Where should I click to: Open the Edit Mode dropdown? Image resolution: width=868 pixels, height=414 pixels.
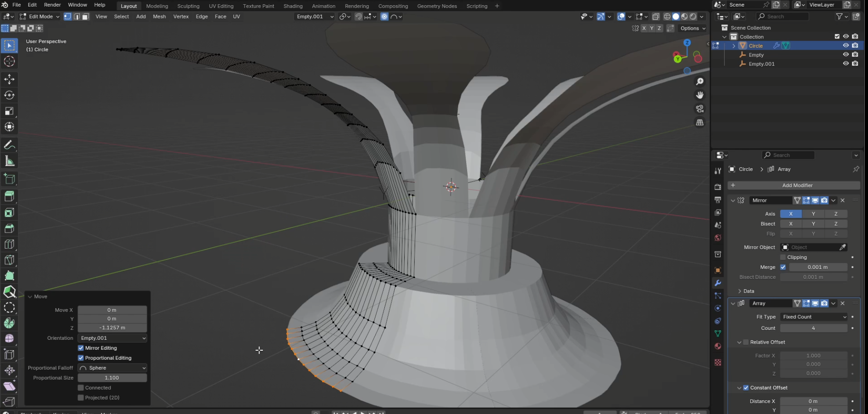(40, 17)
